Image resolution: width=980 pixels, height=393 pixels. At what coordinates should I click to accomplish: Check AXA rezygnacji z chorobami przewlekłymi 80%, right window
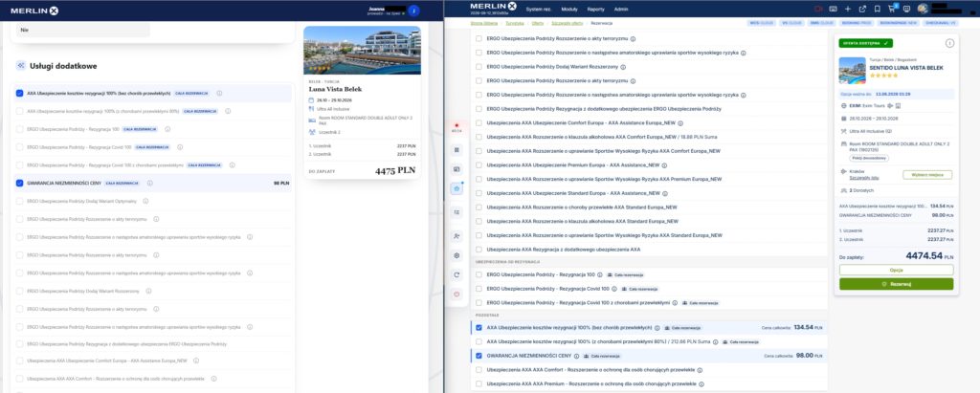click(x=479, y=341)
